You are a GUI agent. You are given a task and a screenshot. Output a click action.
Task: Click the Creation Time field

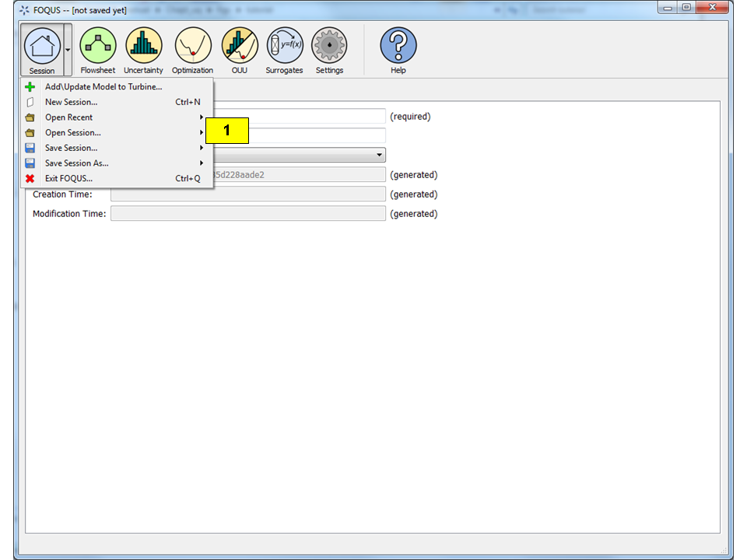pos(247,194)
